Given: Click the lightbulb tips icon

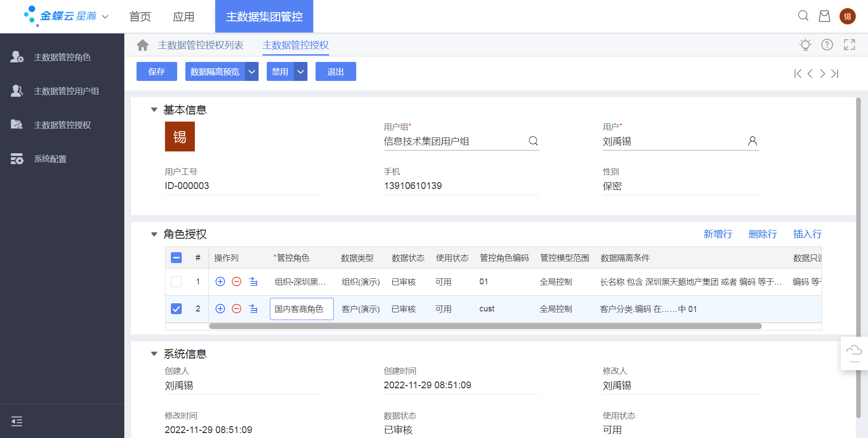Looking at the screenshot, I should 805,45.
